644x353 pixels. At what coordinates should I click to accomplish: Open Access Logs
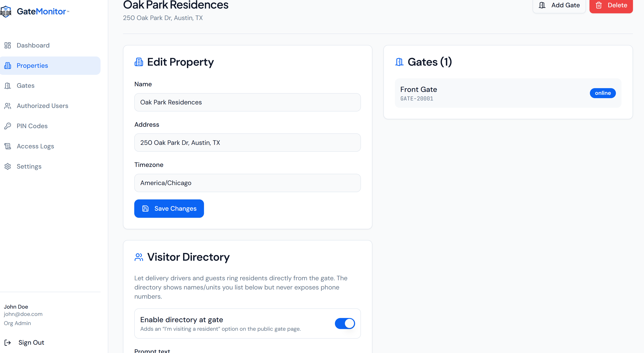50,146
